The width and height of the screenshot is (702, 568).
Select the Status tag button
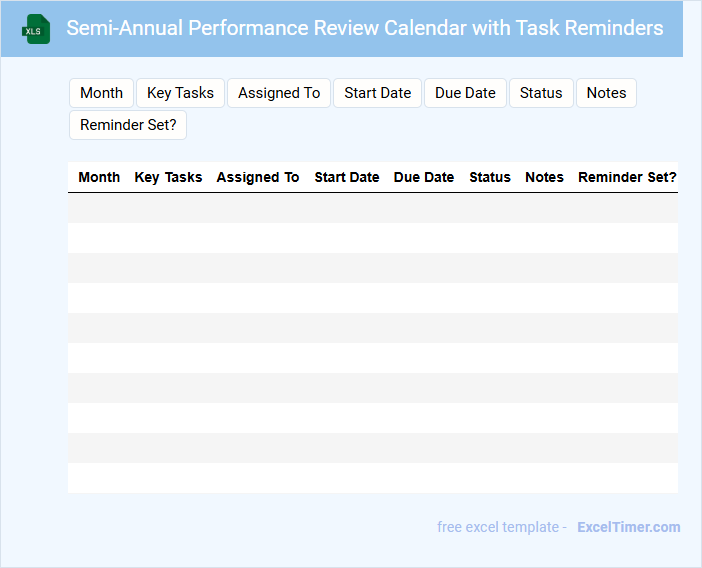(x=541, y=93)
